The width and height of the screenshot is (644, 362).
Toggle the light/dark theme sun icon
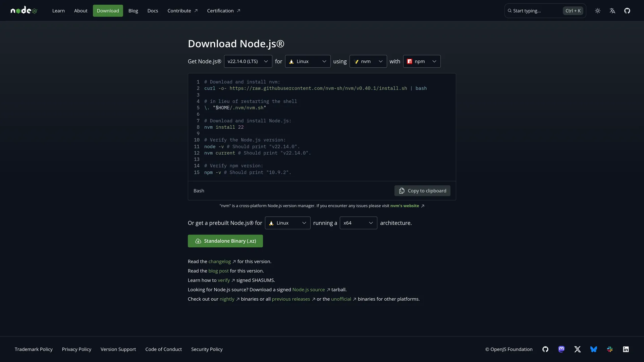(x=598, y=11)
